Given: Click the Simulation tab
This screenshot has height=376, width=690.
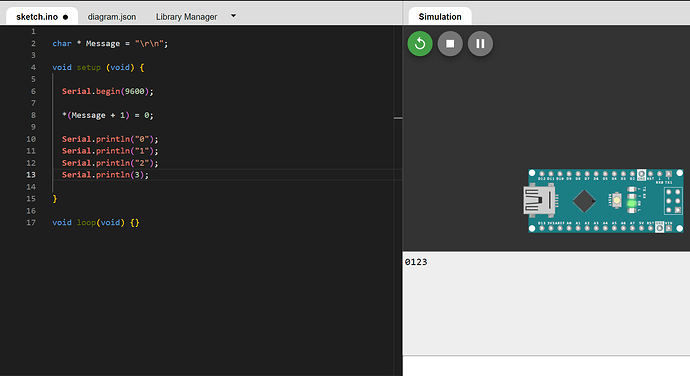Looking at the screenshot, I should pos(440,16).
